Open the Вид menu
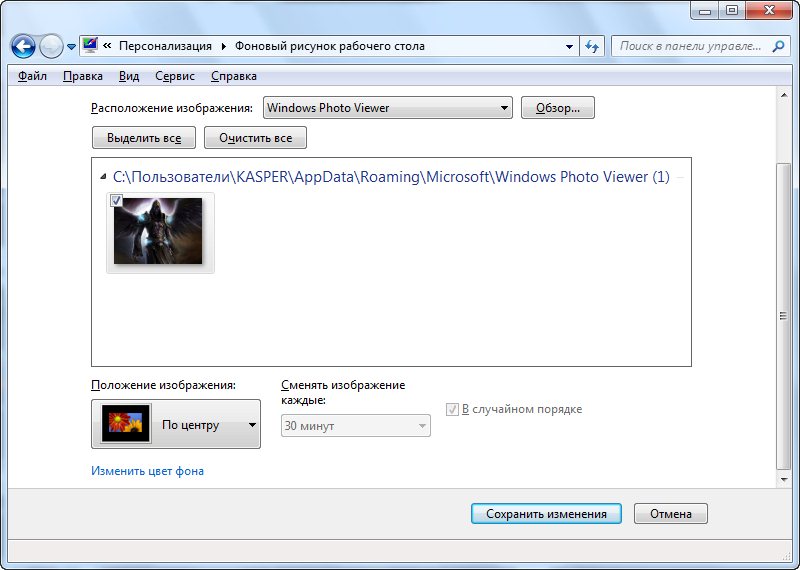Image resolution: width=800 pixels, height=570 pixels. [129, 76]
